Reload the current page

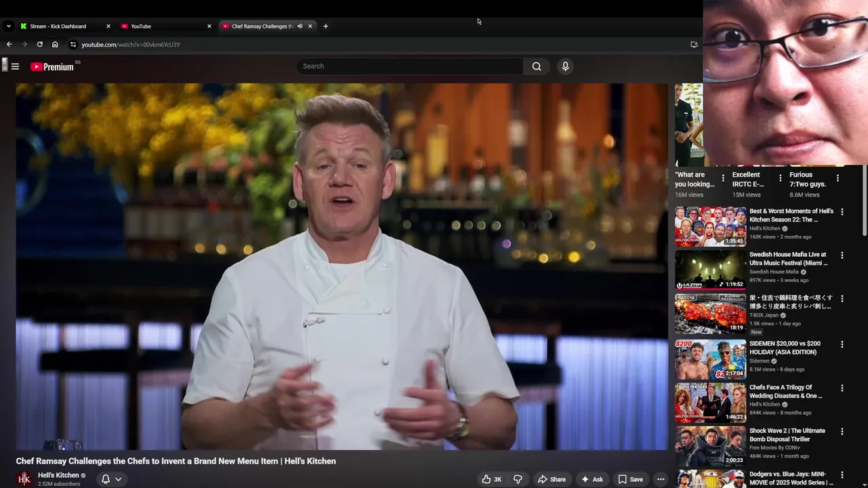40,45
